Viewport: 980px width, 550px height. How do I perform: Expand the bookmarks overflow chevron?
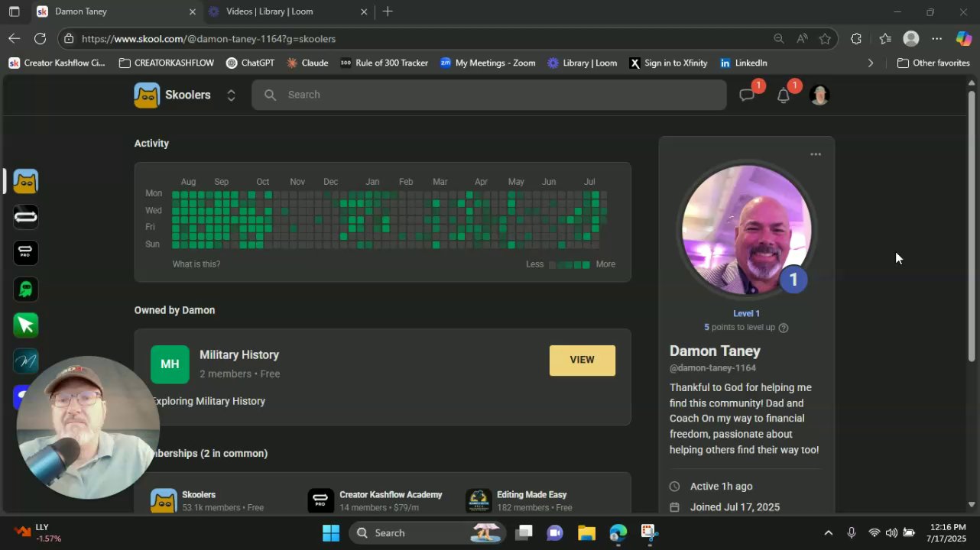click(870, 63)
